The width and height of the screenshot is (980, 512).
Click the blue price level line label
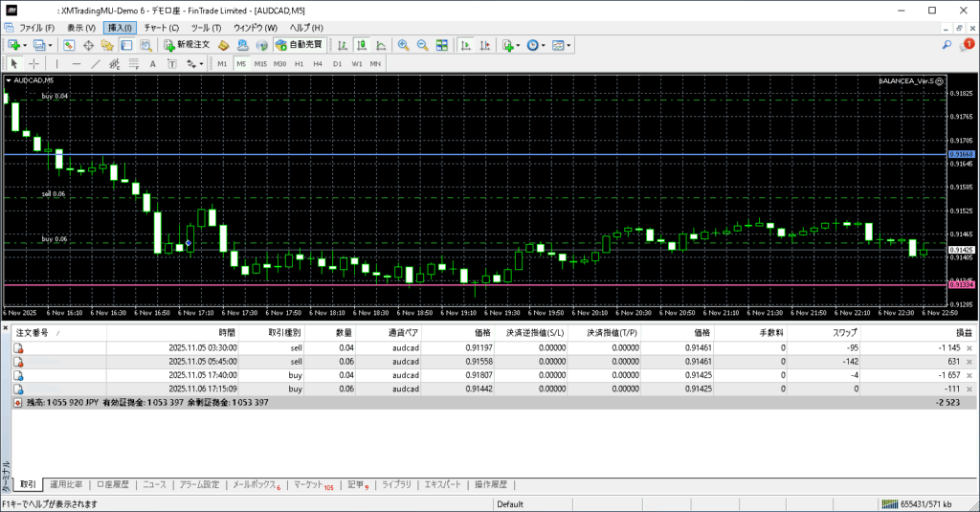click(x=960, y=154)
